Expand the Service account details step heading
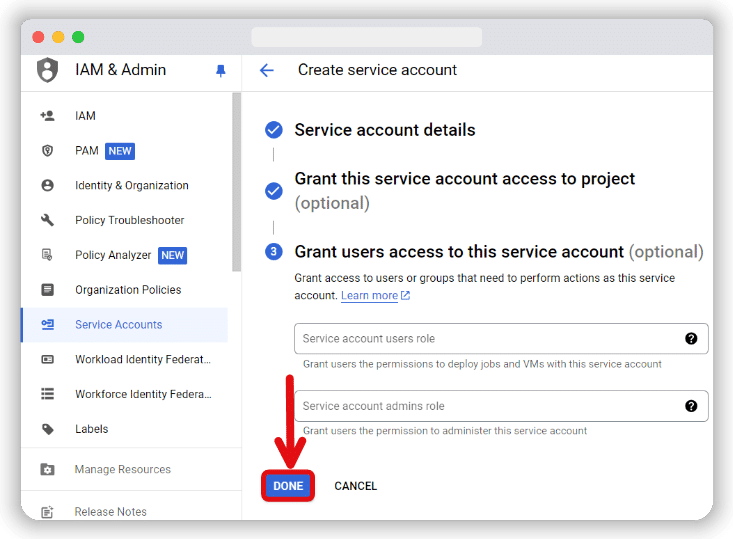 (x=385, y=130)
